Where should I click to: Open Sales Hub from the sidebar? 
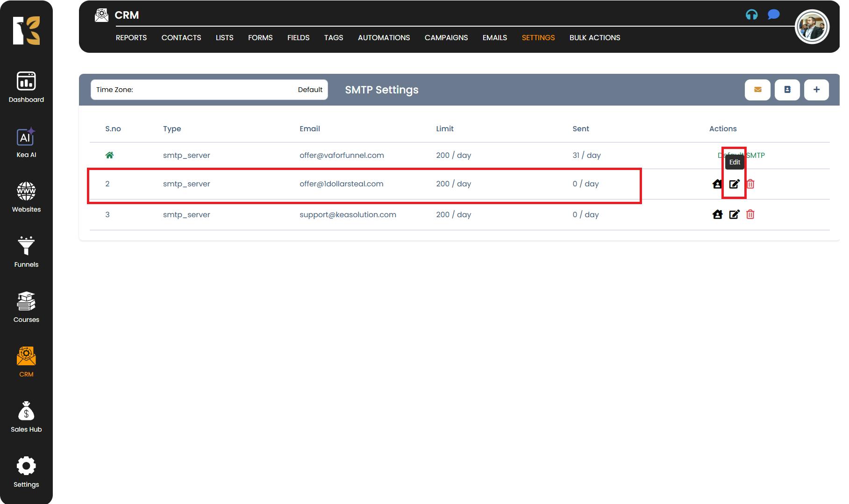point(26,417)
